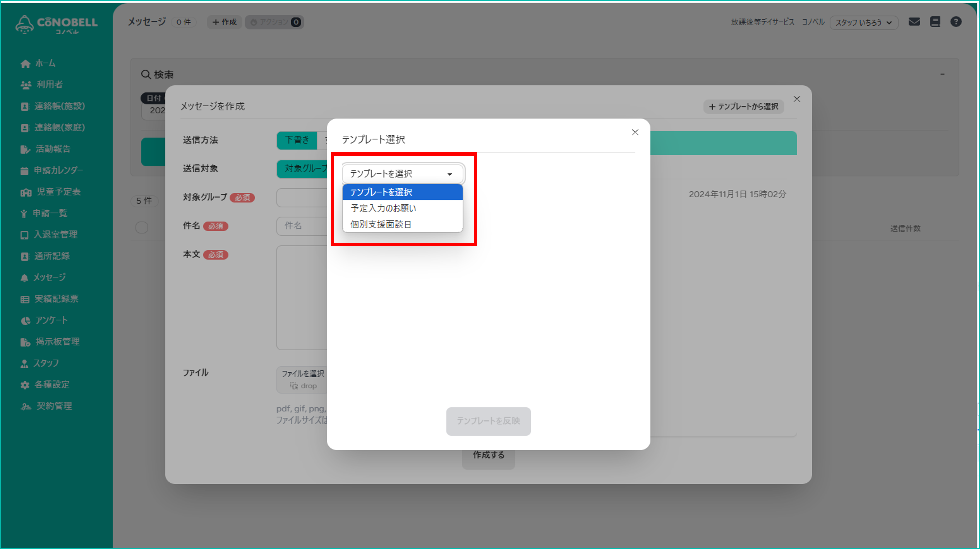The height and width of the screenshot is (549, 980).
Task: Open the スタッフ いちろう user dropdown
Action: click(x=864, y=23)
